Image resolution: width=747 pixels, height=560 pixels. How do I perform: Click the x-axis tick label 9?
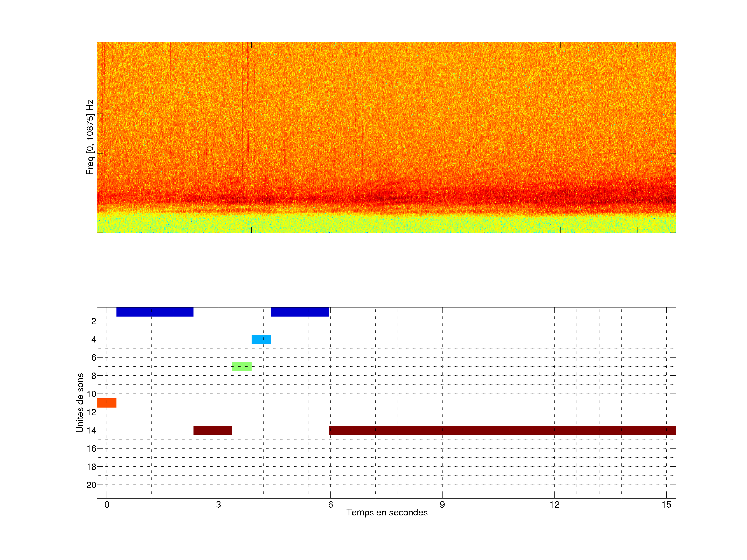(x=442, y=505)
